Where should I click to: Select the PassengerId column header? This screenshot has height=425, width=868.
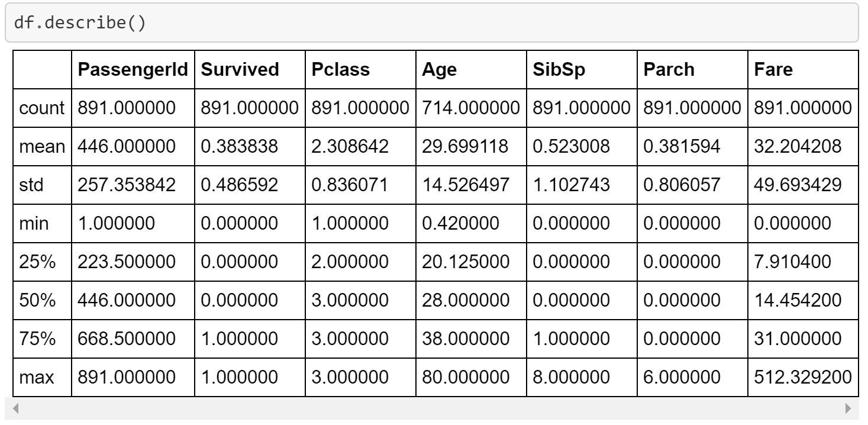click(133, 70)
